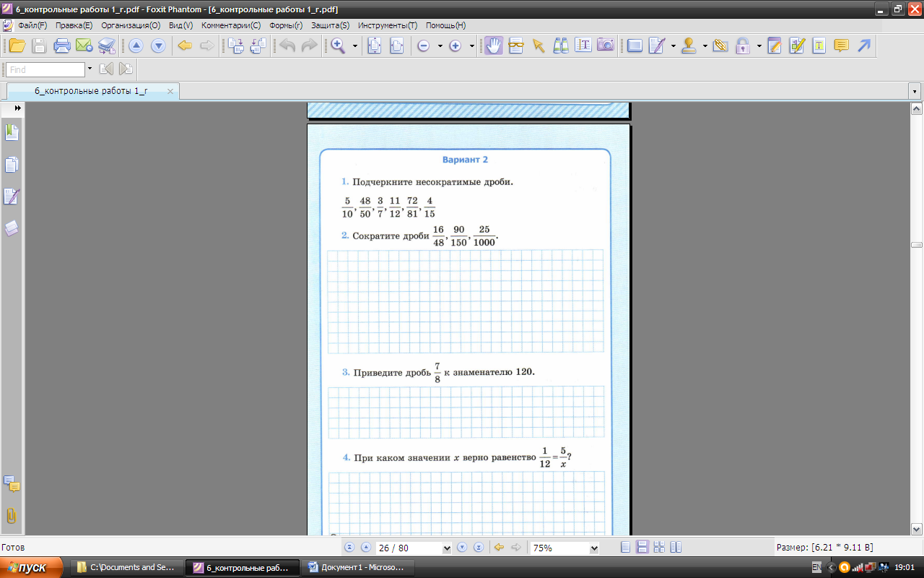Open the attachments paperclip panel
The height and width of the screenshot is (578, 924).
(12, 516)
